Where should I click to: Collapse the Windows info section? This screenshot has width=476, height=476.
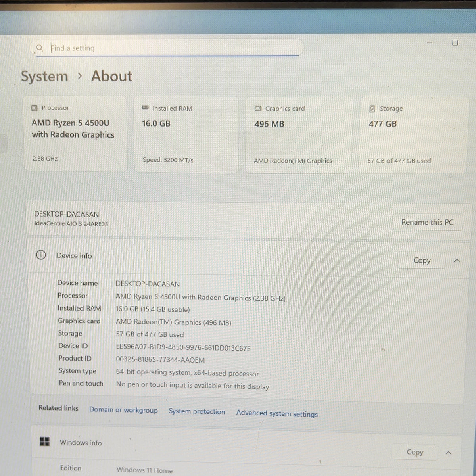coord(449,453)
